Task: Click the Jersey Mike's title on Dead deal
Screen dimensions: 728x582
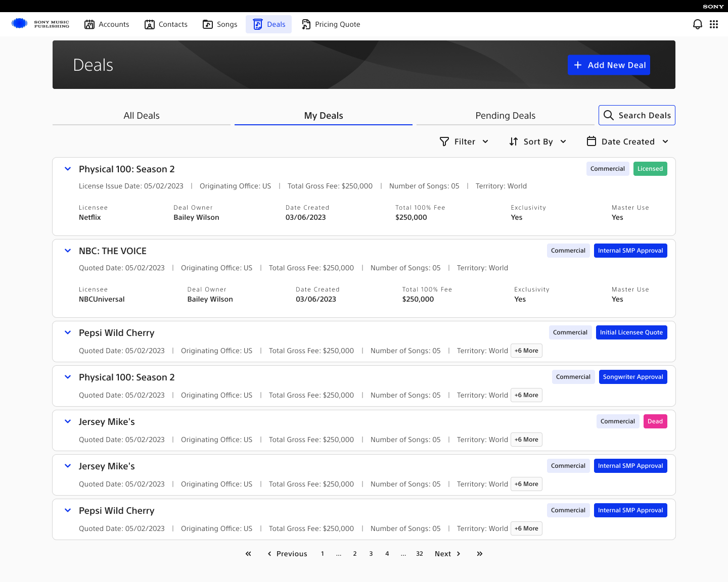Action: [x=107, y=422]
